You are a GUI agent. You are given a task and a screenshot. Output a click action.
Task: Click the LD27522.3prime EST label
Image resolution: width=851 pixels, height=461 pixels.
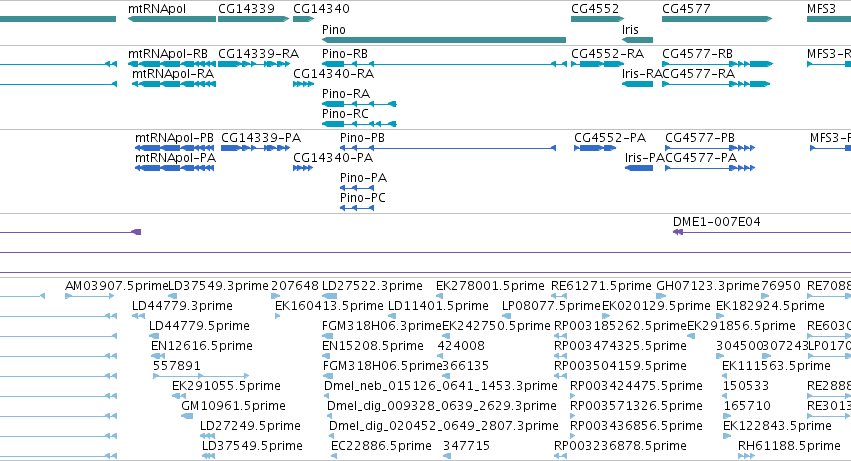click(372, 286)
